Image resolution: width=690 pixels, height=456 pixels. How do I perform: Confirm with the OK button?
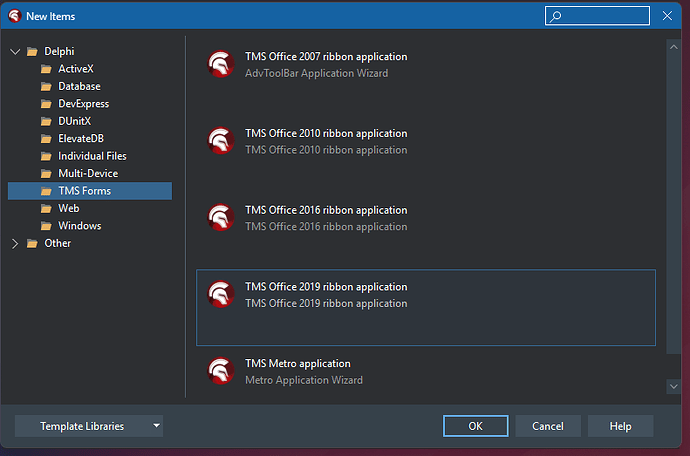point(476,426)
